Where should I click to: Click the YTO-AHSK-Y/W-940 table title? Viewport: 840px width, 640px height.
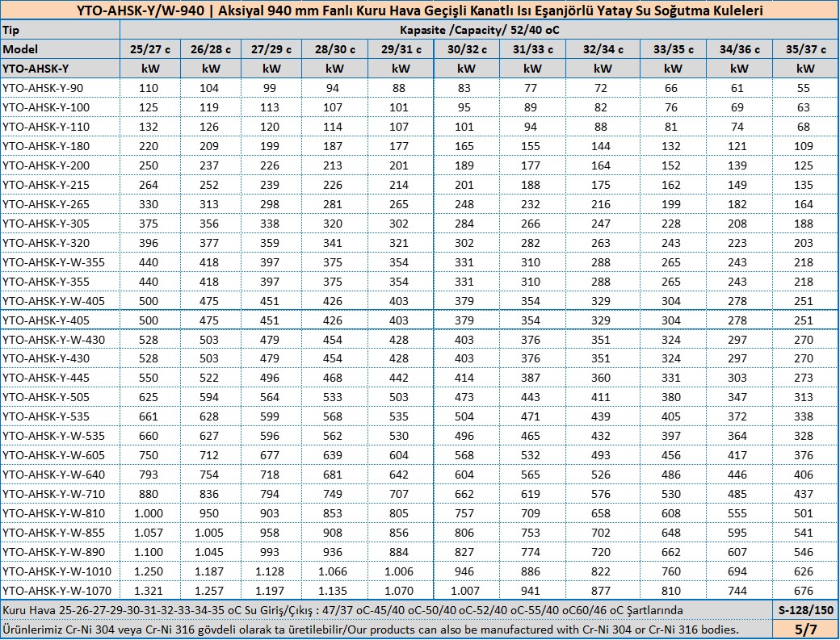coord(419,10)
